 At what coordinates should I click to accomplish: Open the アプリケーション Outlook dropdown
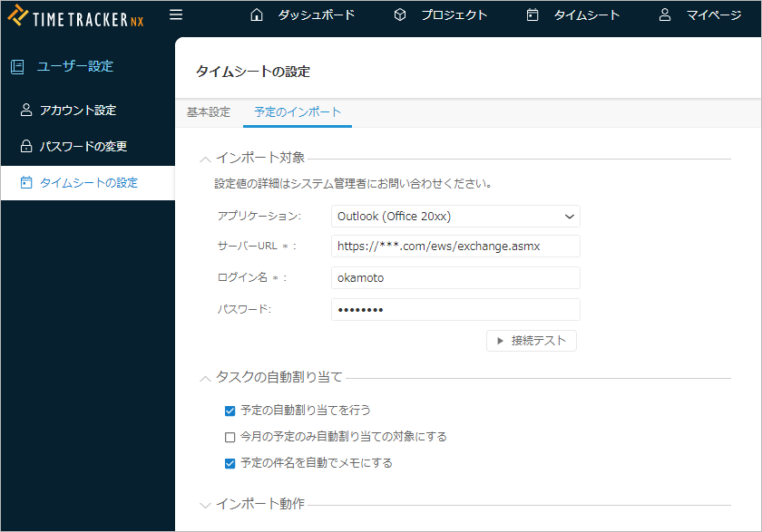pyautogui.click(x=455, y=217)
